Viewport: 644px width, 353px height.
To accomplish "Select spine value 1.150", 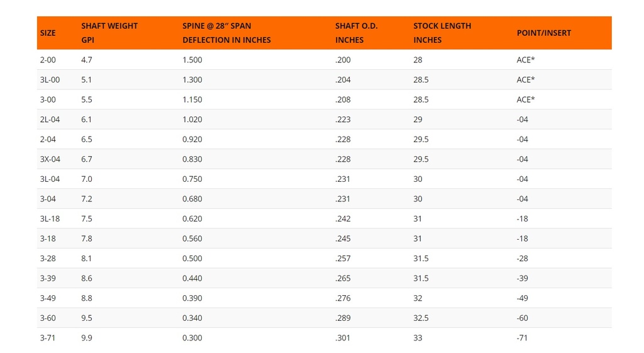I will (x=192, y=99).
